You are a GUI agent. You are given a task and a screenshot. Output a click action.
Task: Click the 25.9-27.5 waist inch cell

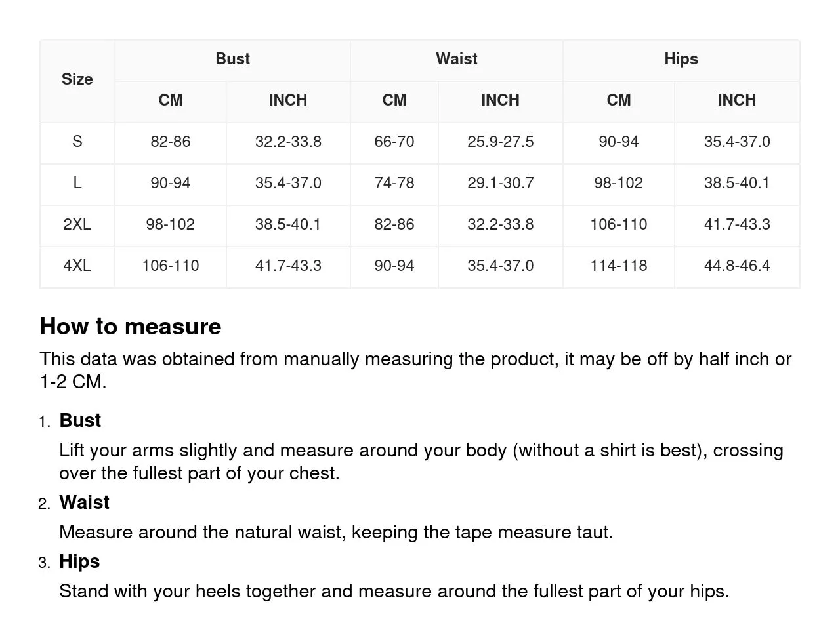[x=500, y=143]
